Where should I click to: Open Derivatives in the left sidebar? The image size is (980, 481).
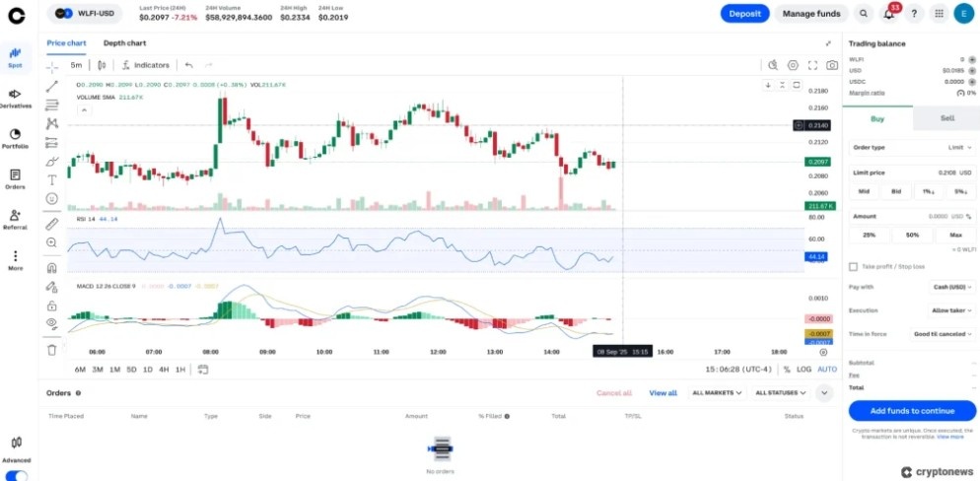click(x=15, y=99)
